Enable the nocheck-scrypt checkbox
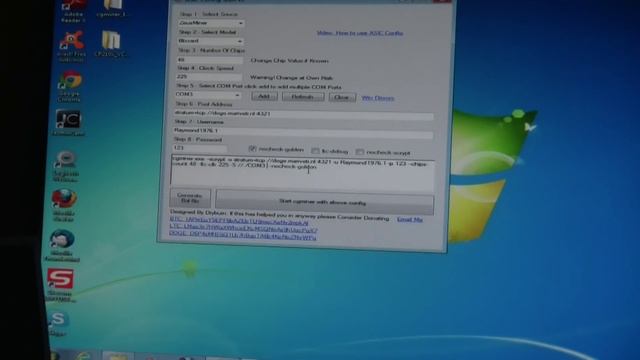 click(x=360, y=152)
